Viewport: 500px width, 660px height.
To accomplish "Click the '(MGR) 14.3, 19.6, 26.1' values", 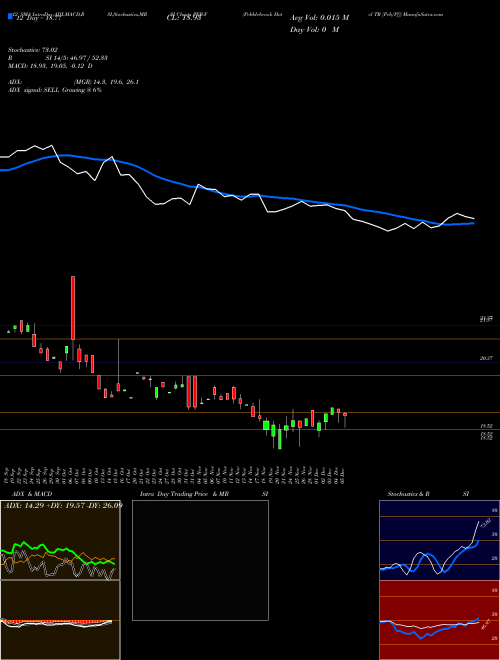I will point(106,82).
